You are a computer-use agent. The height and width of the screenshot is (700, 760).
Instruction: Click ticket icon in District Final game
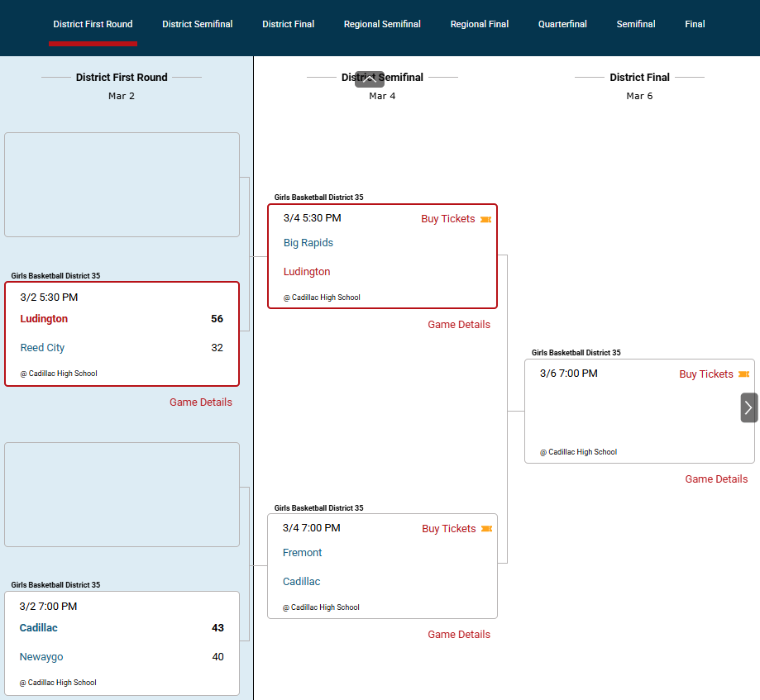pos(743,374)
